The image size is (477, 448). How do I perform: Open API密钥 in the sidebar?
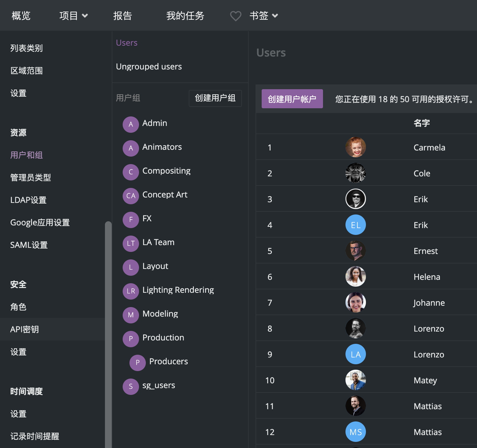coord(25,329)
